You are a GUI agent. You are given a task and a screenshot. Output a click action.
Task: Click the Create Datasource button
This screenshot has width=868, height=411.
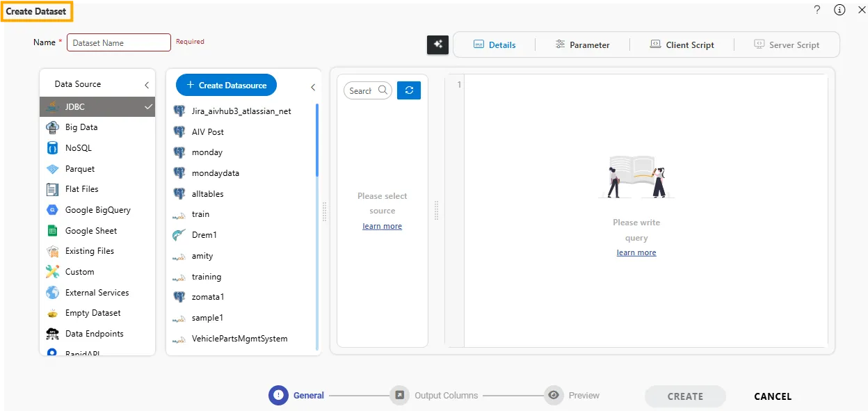pyautogui.click(x=226, y=85)
